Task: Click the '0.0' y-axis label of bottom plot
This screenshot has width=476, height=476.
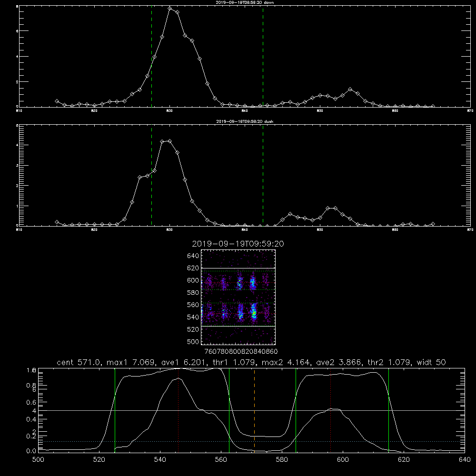Action: tap(31, 451)
